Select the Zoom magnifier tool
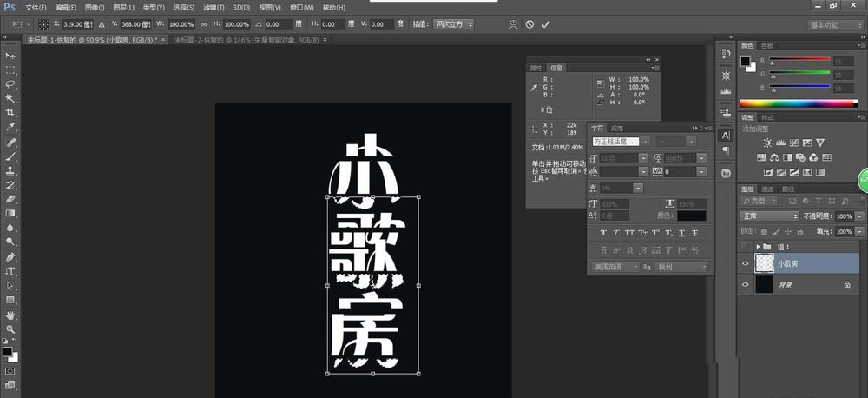This screenshot has height=398, width=868. point(10,329)
